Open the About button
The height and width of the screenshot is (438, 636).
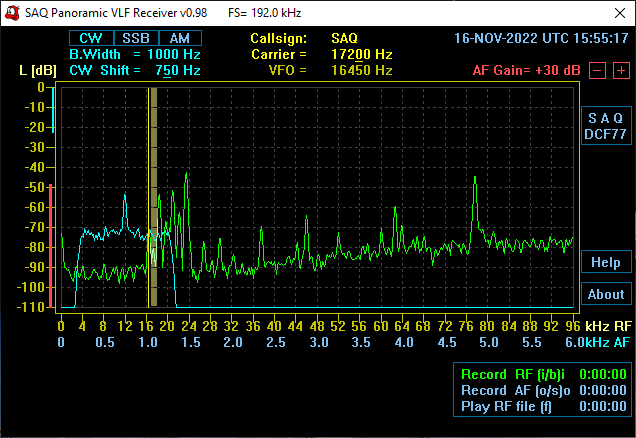pyautogui.click(x=606, y=294)
